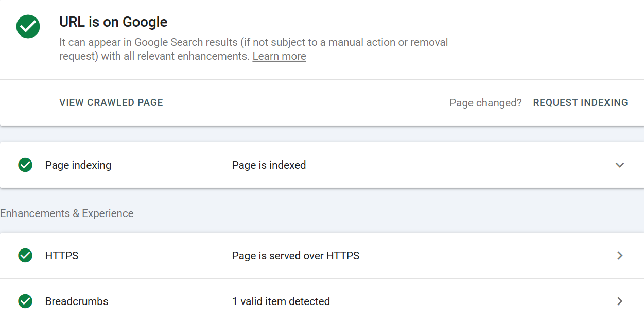
Task: Expand the Page indexing row with its chevron
Action: tap(620, 165)
